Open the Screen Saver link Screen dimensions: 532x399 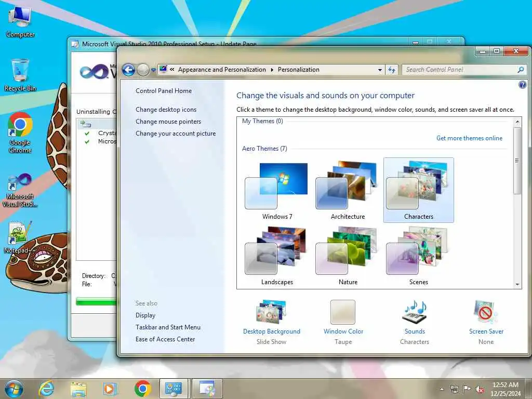[486, 331]
